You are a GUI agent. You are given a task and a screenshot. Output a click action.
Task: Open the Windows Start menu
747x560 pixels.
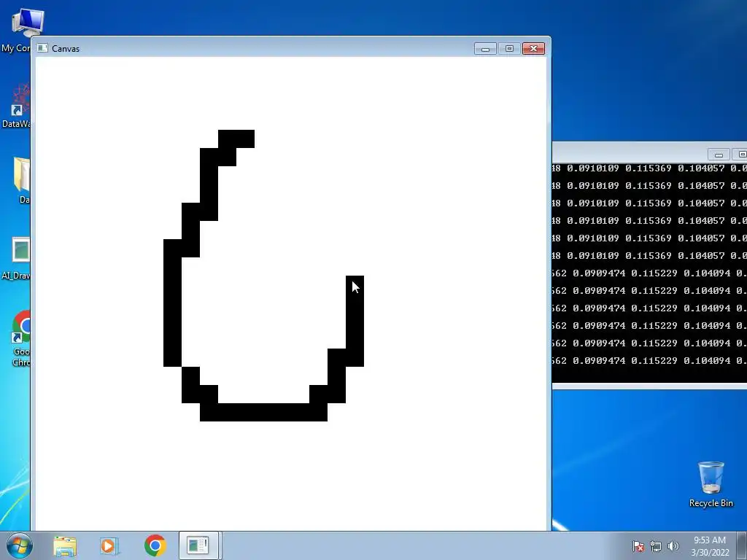click(19, 545)
